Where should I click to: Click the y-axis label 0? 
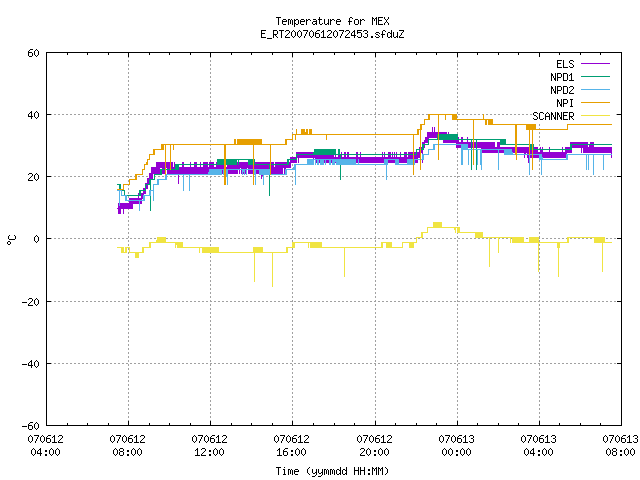pyautogui.click(x=37, y=239)
